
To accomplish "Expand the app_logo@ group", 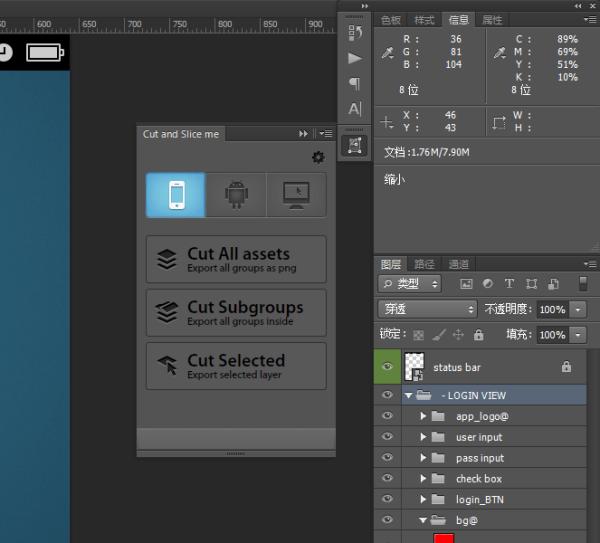I will [x=423, y=416].
